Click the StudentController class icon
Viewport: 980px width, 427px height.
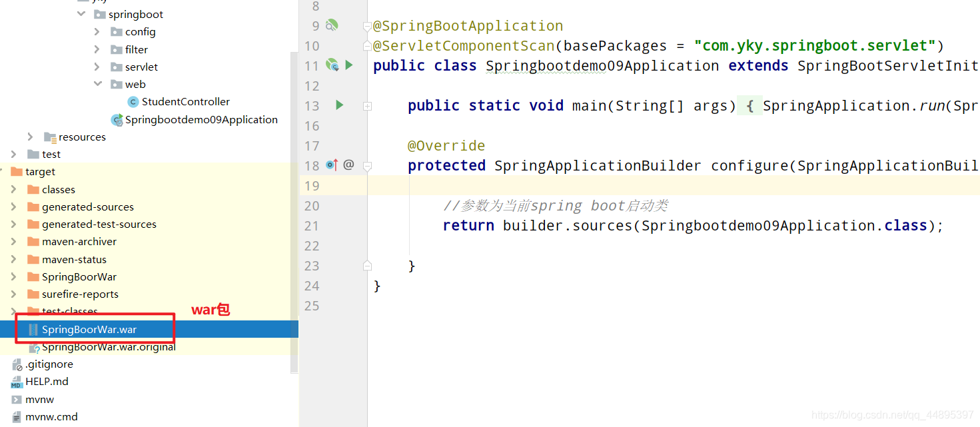point(133,102)
